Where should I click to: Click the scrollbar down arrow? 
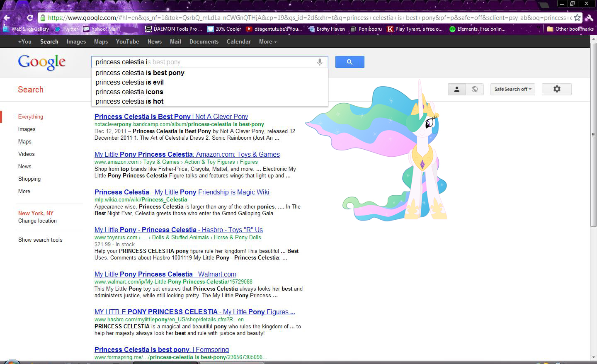point(593,357)
